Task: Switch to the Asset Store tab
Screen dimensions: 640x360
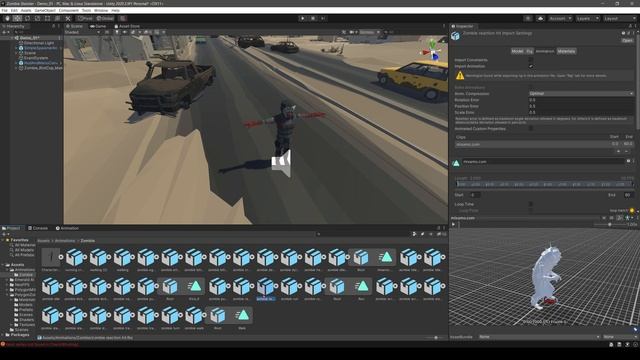Action: point(127,26)
